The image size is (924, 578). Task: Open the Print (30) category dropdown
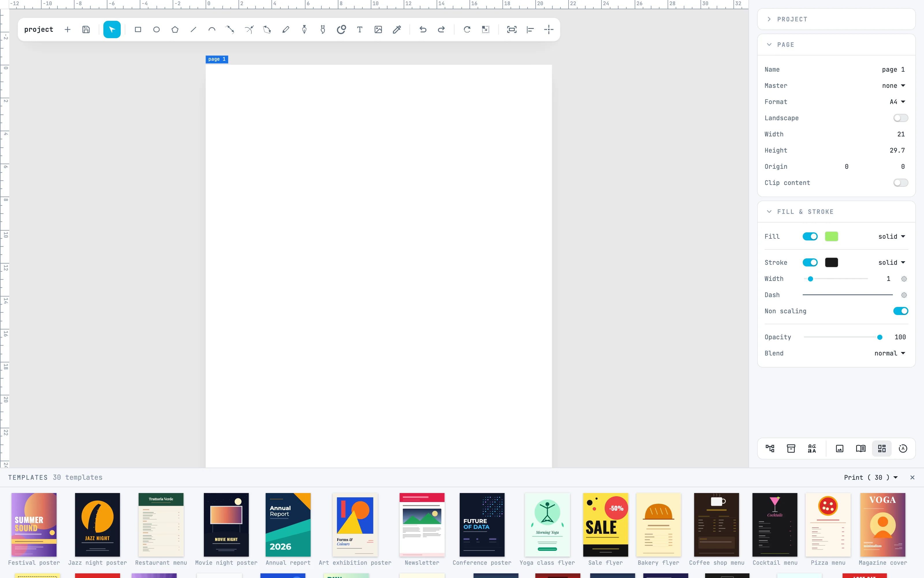click(x=871, y=477)
